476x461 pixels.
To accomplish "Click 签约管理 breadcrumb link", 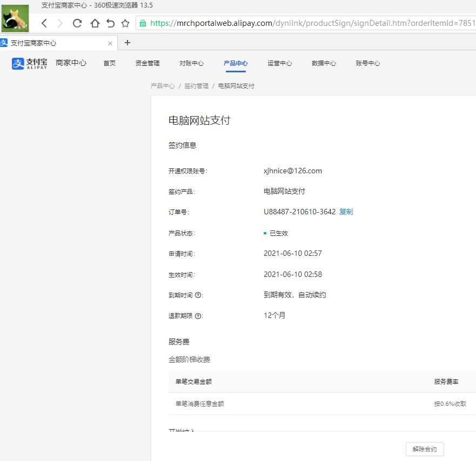I will pos(197,86).
